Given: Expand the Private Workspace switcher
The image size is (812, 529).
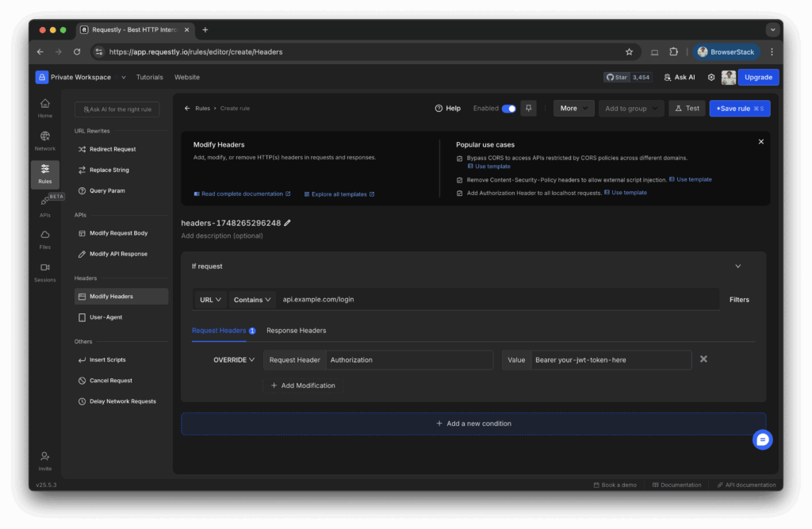Looking at the screenshot, I should tap(123, 77).
